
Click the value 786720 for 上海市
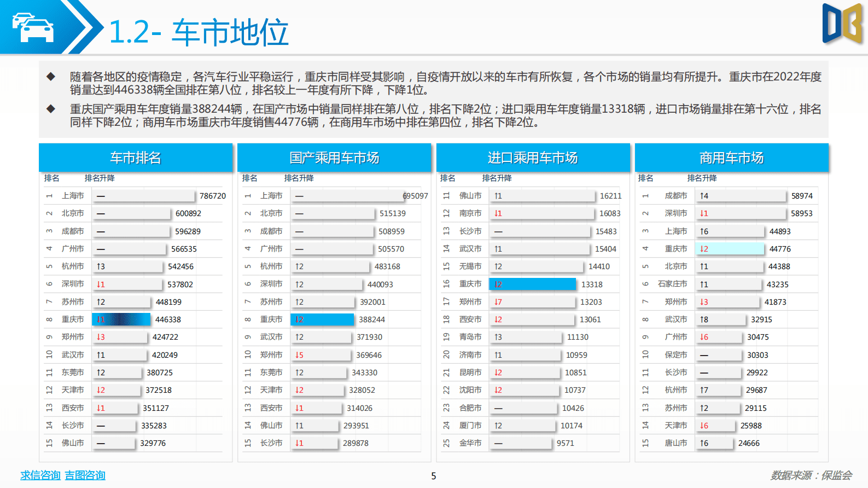213,196
